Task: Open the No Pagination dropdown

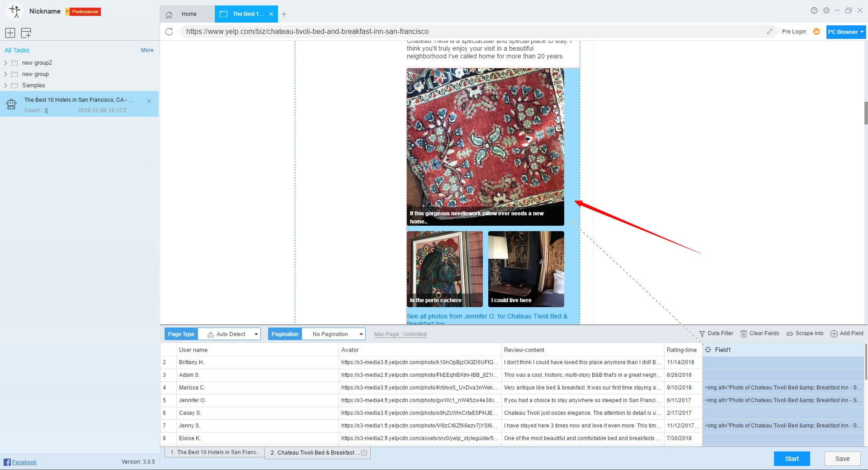Action: [334, 334]
